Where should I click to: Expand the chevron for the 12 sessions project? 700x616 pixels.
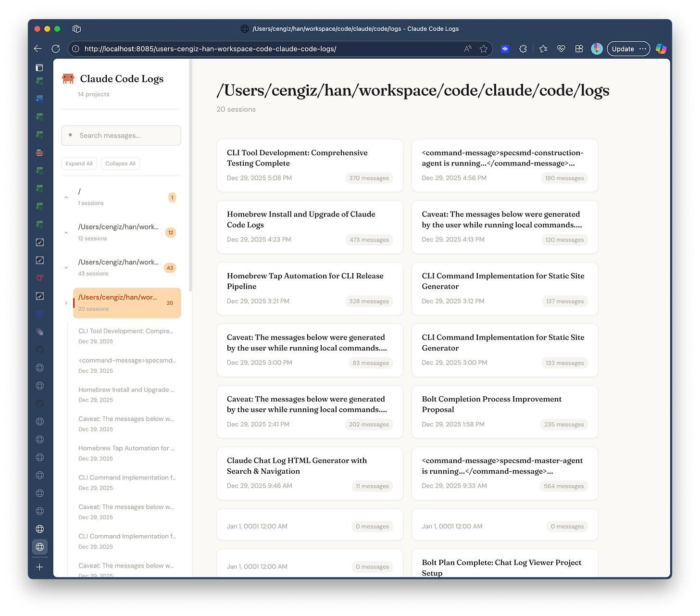click(x=66, y=233)
